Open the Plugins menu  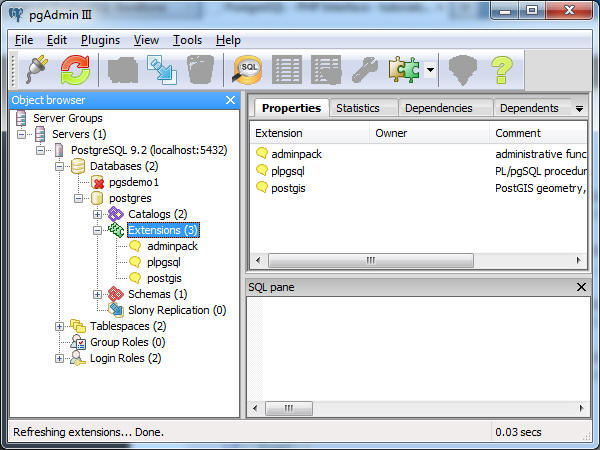tap(100, 40)
